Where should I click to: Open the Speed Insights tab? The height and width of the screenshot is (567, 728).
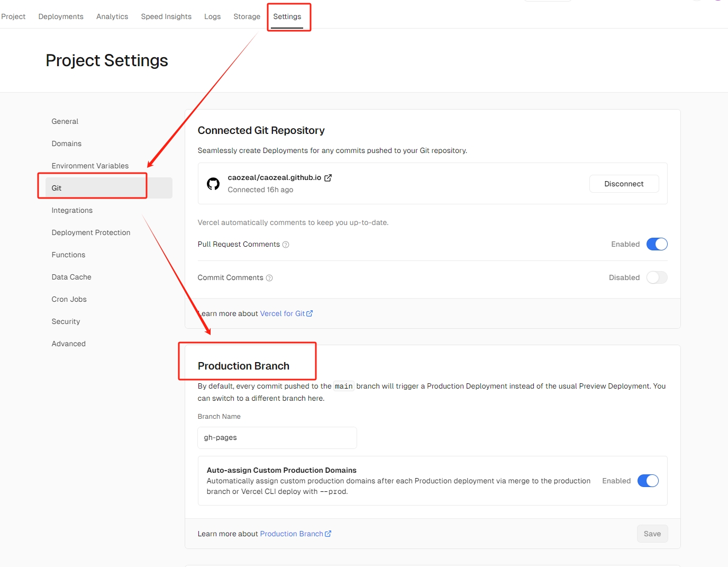point(166,16)
